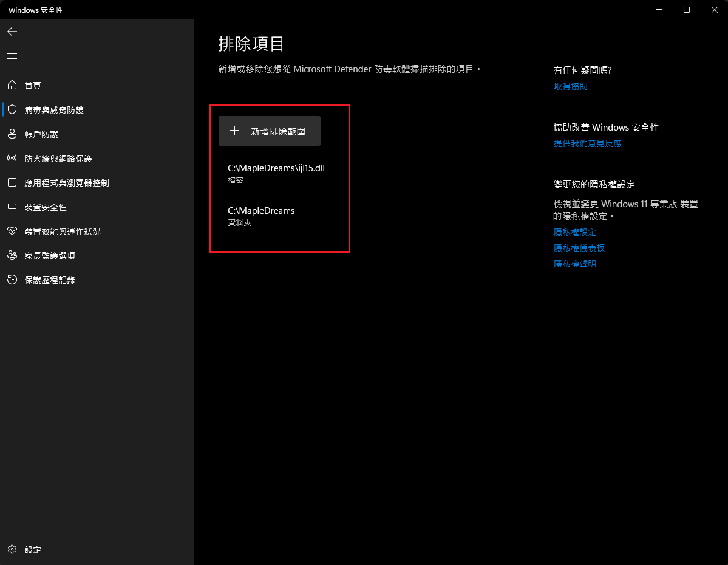Image resolution: width=728 pixels, height=565 pixels.
Task: Open the 提供我們意見反應 link
Action: 587,143
